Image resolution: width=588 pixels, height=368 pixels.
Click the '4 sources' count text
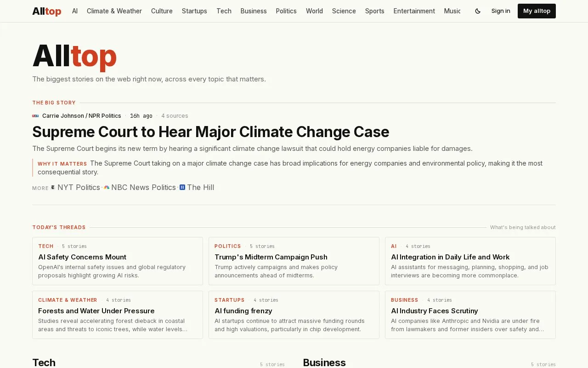(175, 116)
